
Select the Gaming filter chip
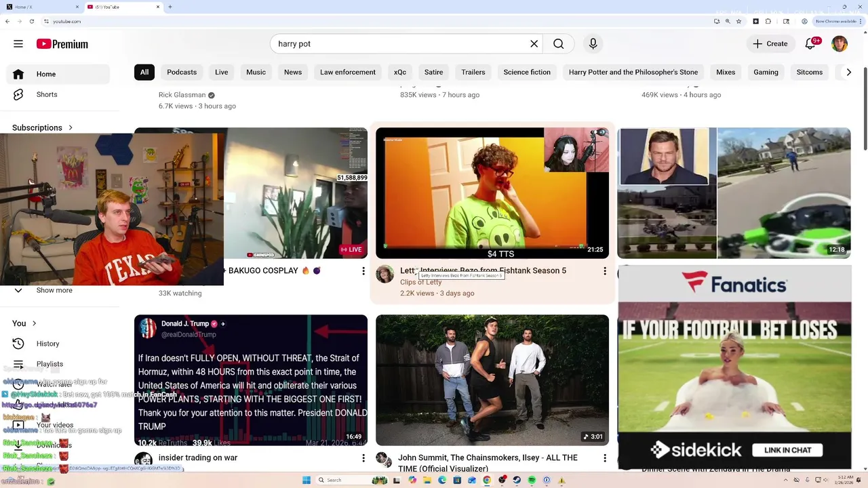(x=766, y=73)
